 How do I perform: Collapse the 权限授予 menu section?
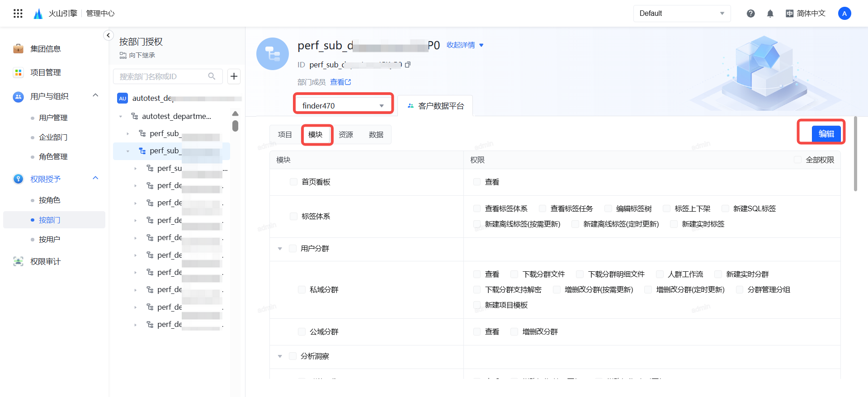[95, 178]
